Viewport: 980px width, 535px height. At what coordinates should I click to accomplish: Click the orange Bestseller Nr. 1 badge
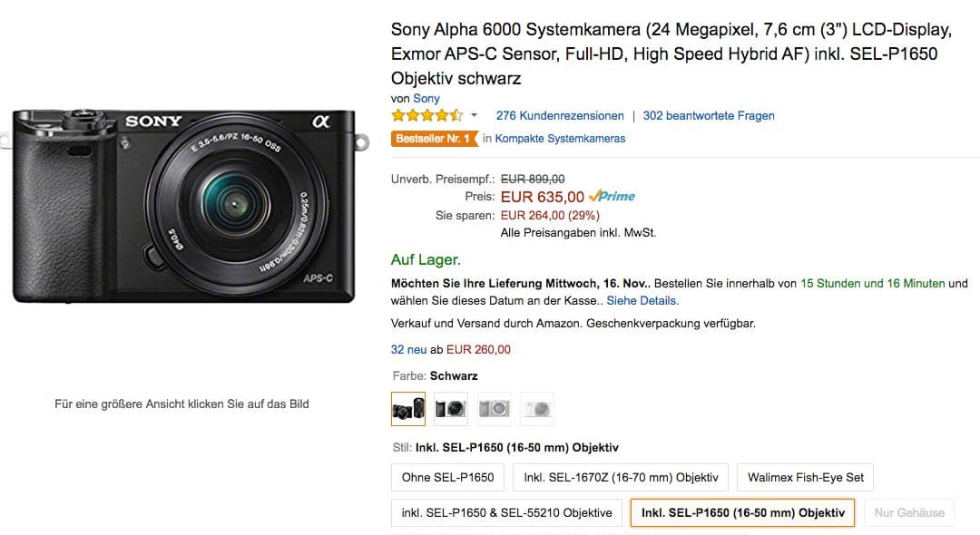coord(434,139)
